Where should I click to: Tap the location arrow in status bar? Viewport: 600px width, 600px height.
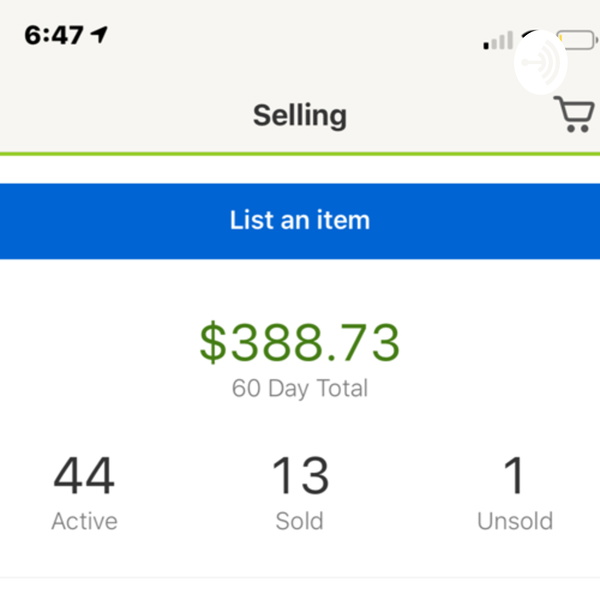click(x=99, y=36)
